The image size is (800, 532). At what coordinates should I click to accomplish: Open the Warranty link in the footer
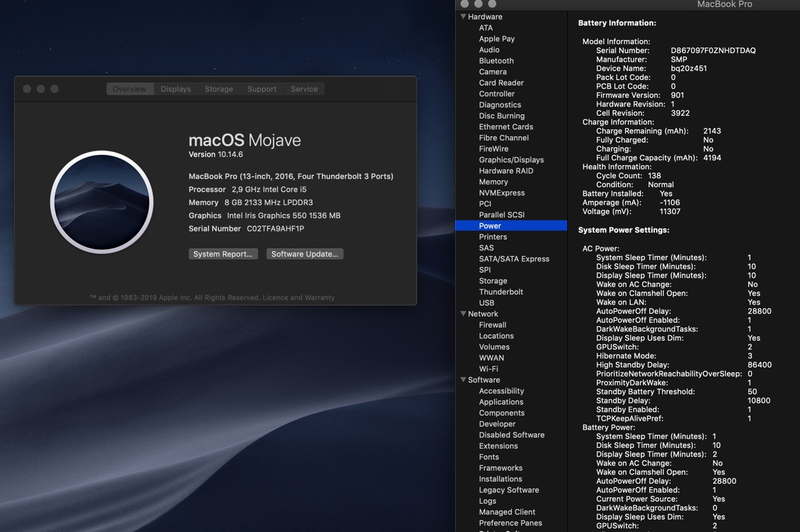(x=320, y=297)
